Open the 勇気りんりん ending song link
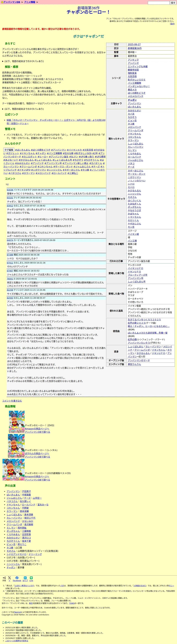This screenshot has width=177, height=644. tap(134, 364)
